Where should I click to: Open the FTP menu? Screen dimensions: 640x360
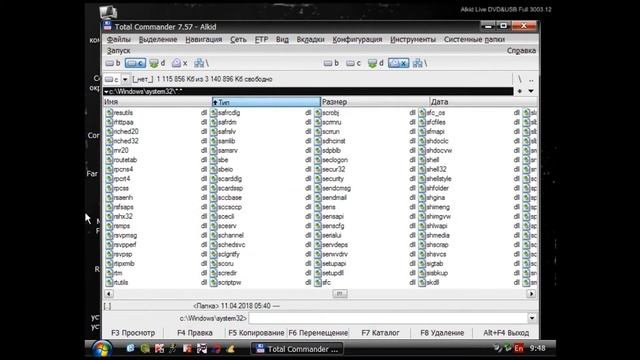tap(261, 40)
